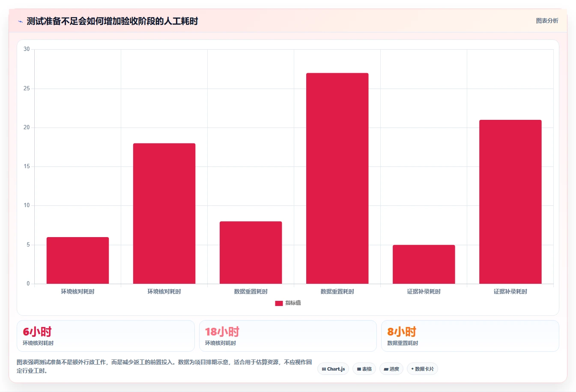
Task: Open the Chart.js tag
Action: pyautogui.click(x=333, y=369)
